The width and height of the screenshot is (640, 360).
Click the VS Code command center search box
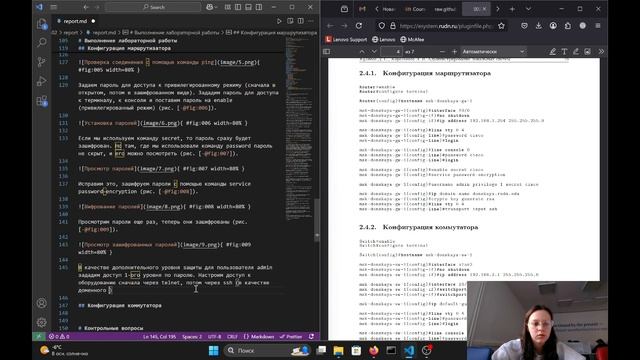[153, 7]
